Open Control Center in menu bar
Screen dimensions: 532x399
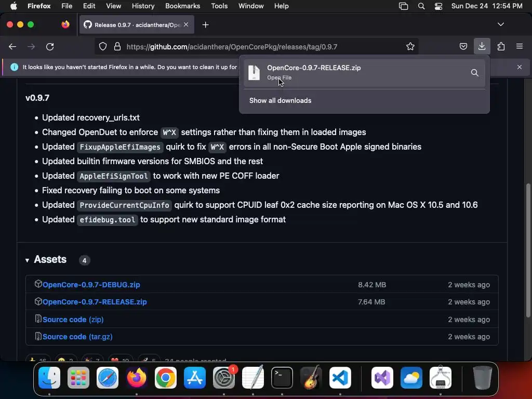[x=438, y=6]
